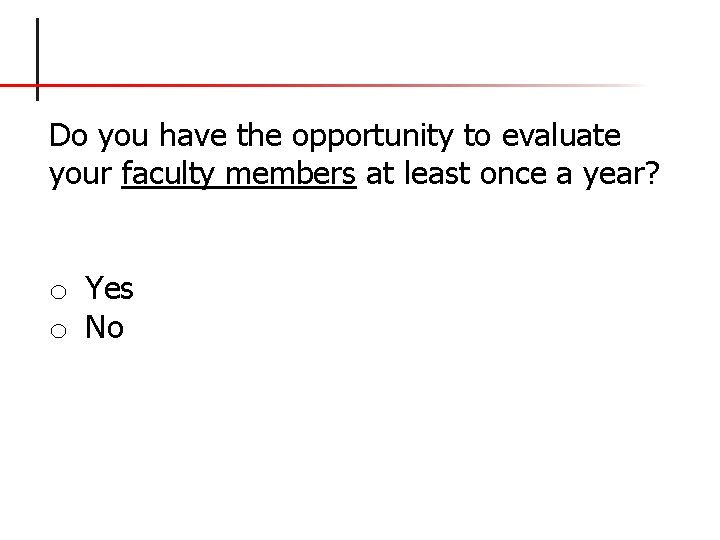The height and width of the screenshot is (540, 720).
Task: Select the Yes radio bullet
Action: (58, 292)
